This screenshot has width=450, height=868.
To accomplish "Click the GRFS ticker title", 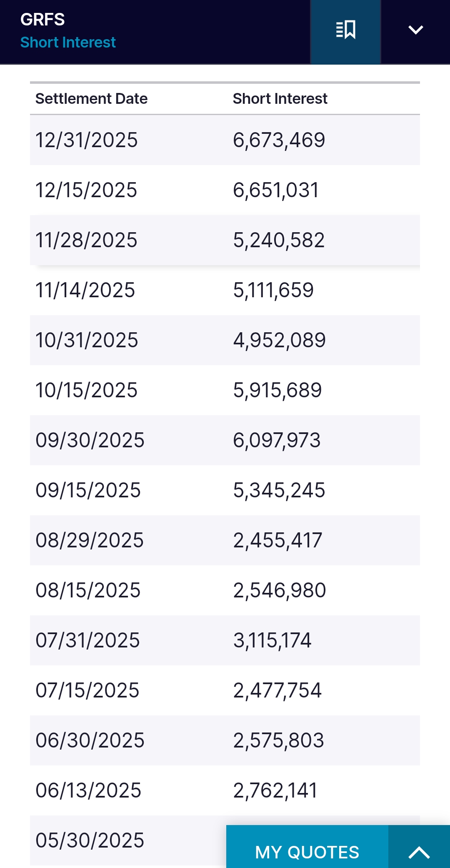I will [42, 20].
